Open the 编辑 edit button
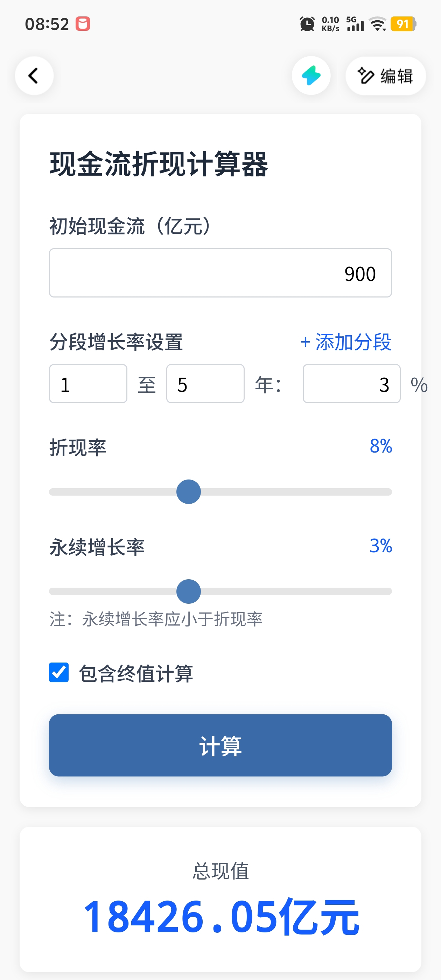The image size is (441, 980). (x=385, y=76)
